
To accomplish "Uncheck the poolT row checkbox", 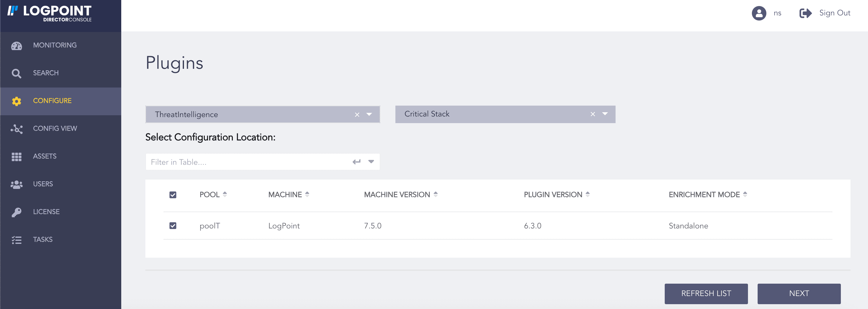I will 173,226.
